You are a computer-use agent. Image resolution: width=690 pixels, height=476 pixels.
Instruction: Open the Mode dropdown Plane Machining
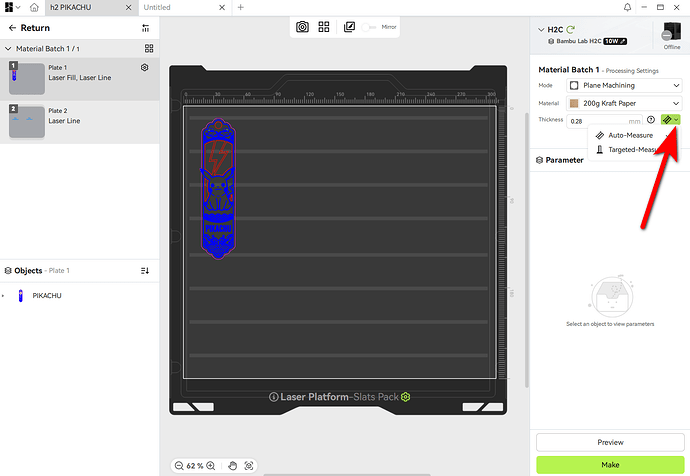[624, 85]
